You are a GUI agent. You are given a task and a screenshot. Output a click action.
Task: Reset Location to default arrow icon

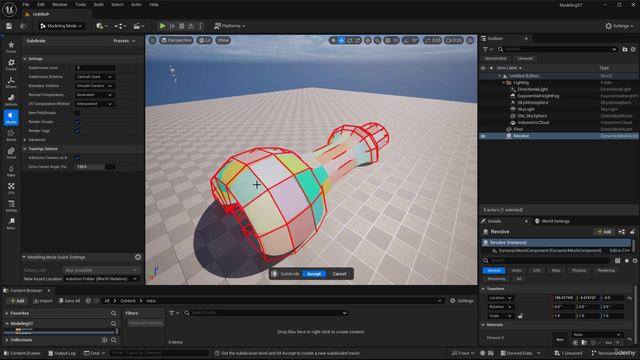pos(630,298)
